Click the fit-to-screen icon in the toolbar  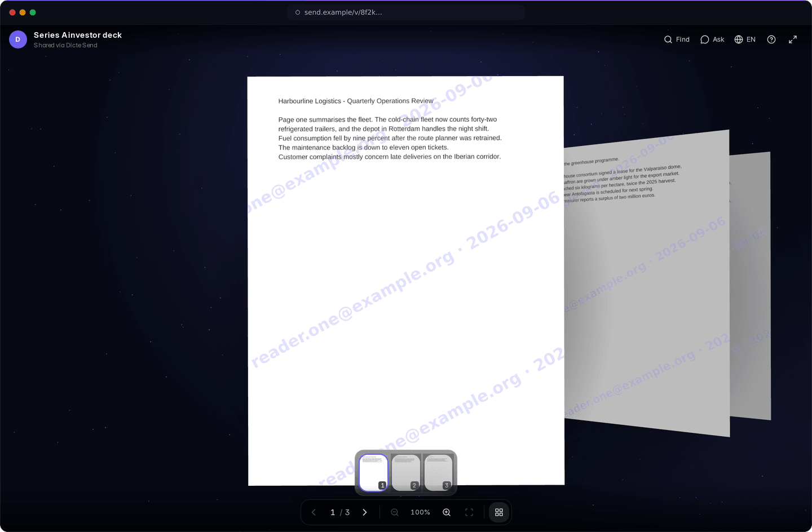click(x=469, y=512)
